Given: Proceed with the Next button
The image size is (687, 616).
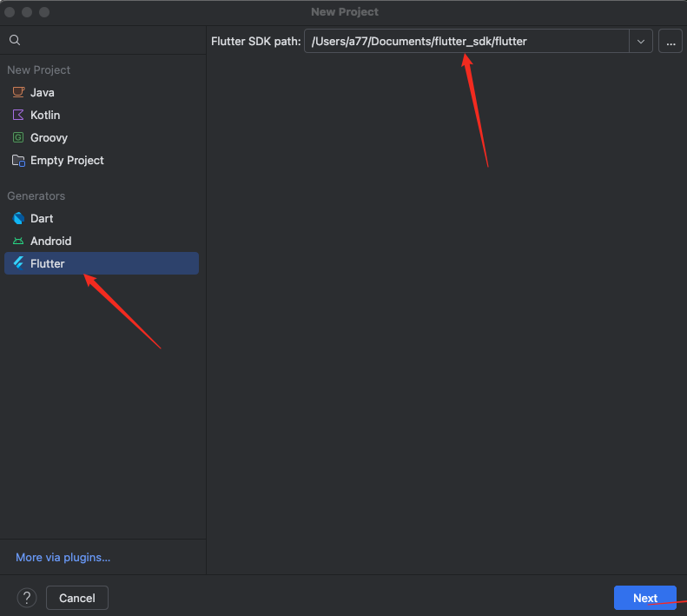Looking at the screenshot, I should tap(645, 598).
